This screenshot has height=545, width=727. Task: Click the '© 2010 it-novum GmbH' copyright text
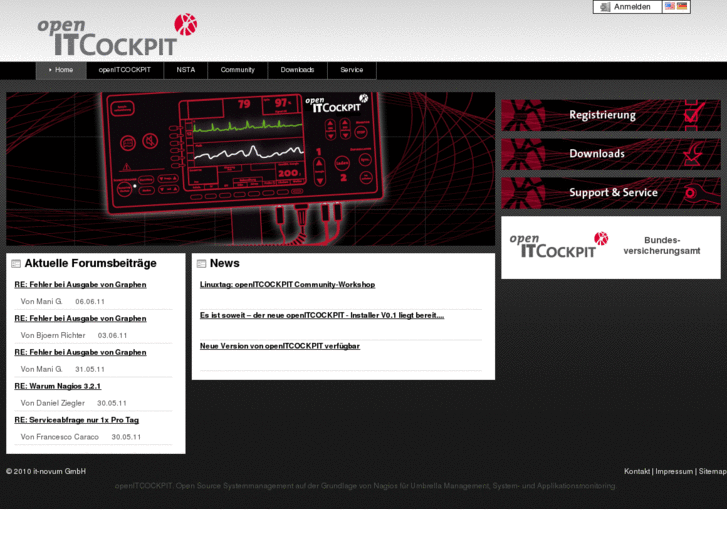(x=46, y=471)
